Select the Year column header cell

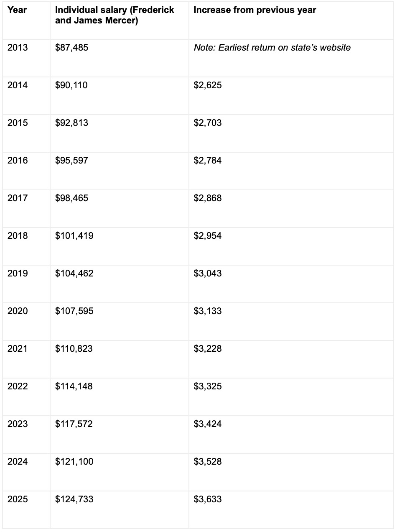coord(26,20)
